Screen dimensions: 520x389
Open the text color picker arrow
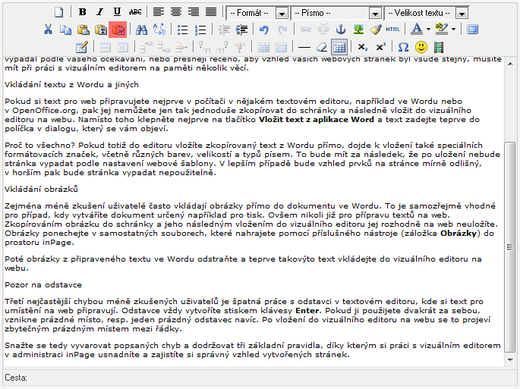click(429, 29)
